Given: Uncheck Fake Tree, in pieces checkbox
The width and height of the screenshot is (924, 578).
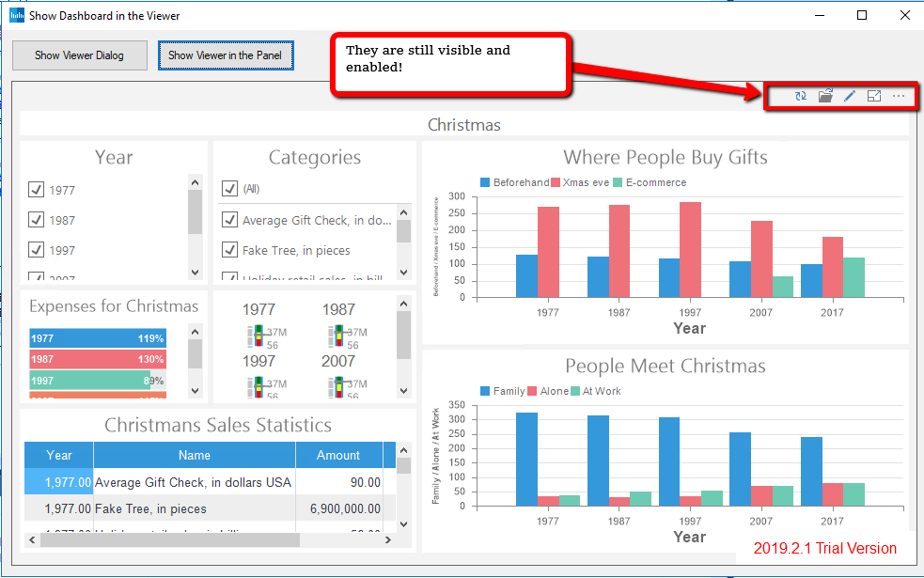Looking at the screenshot, I should (229, 250).
